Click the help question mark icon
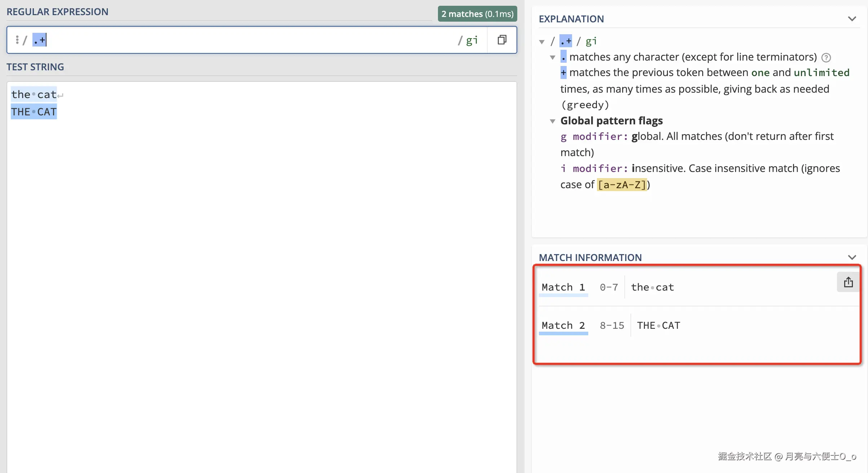This screenshot has width=868, height=473. 826,58
